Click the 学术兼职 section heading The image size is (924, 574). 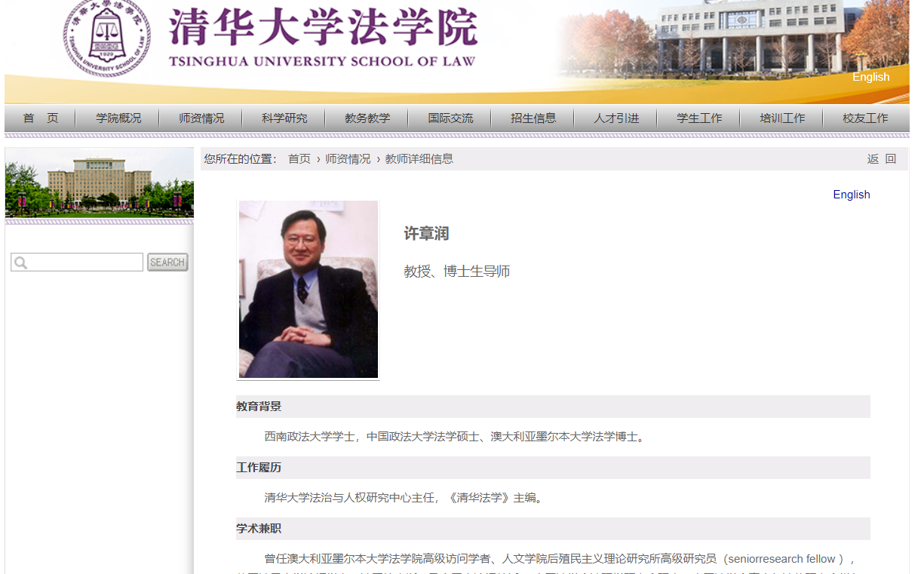click(x=259, y=529)
